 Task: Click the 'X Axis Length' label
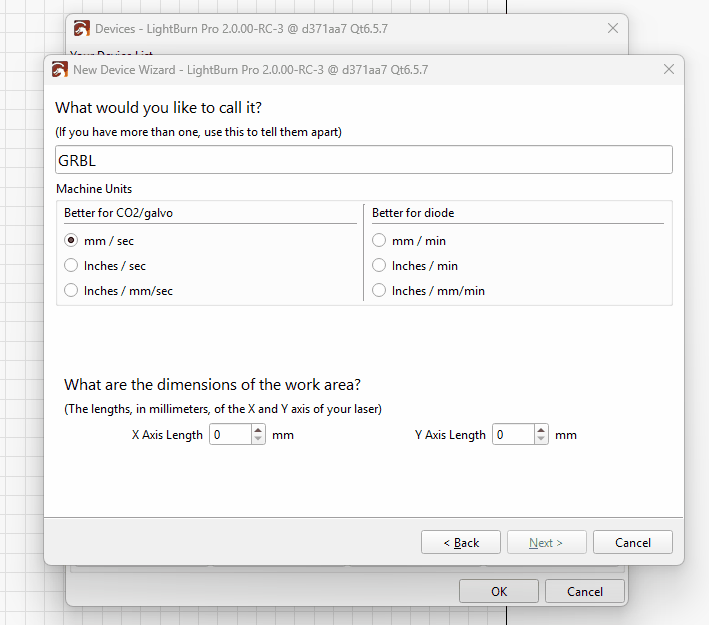[x=167, y=435]
